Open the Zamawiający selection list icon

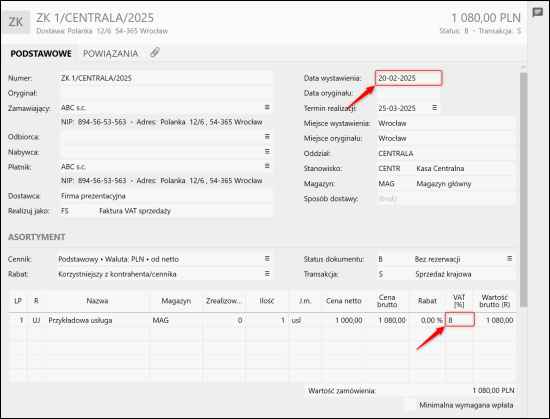267,107
